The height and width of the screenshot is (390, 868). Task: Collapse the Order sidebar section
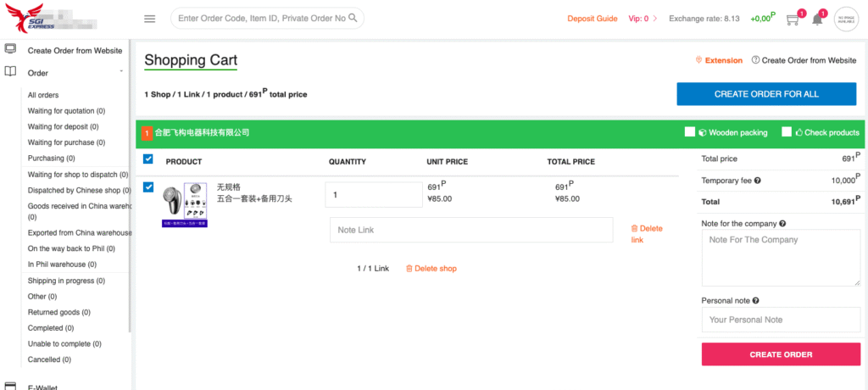[x=121, y=71]
